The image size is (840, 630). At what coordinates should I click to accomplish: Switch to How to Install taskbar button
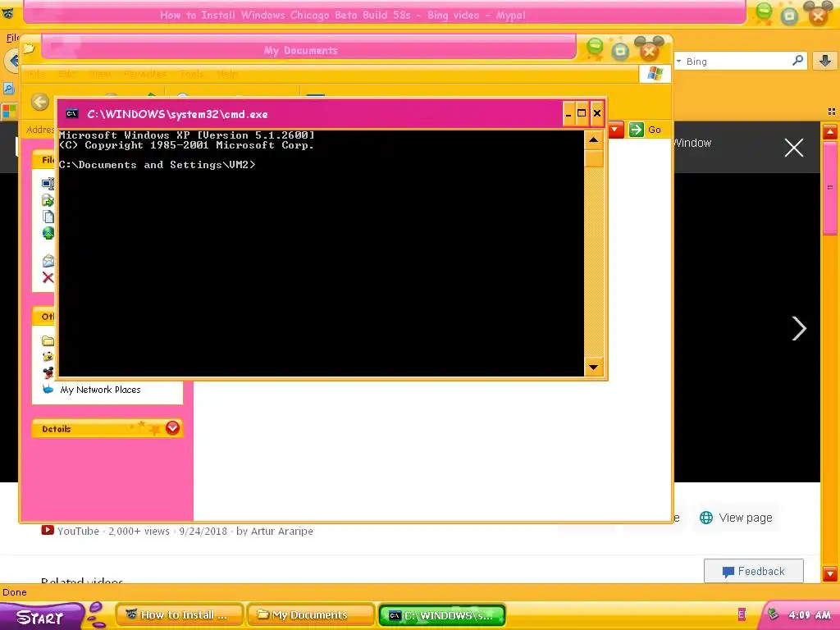point(179,615)
